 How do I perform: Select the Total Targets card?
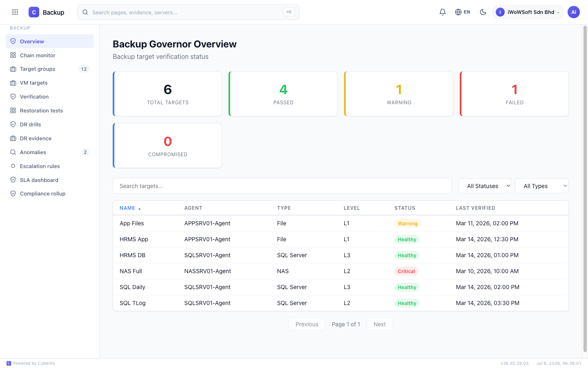click(167, 94)
